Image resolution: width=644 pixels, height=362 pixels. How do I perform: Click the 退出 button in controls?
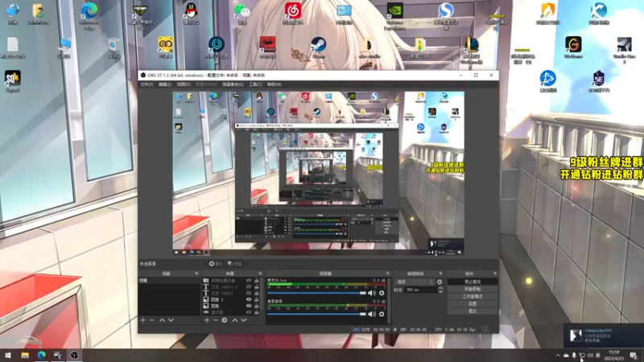pyautogui.click(x=473, y=311)
